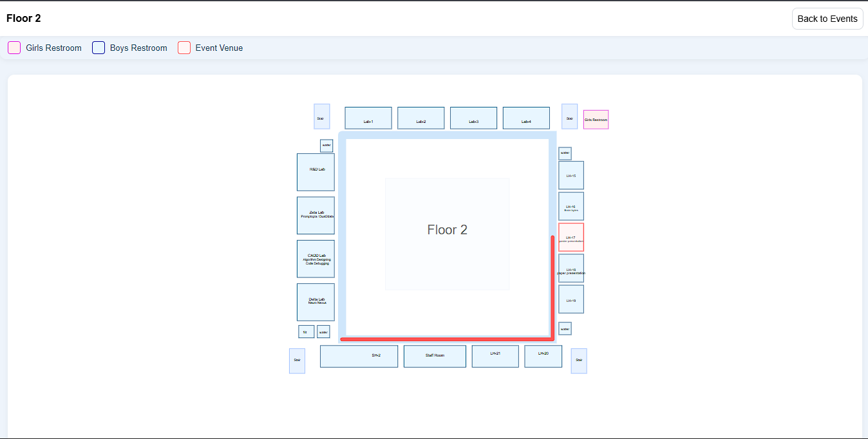The image size is (868, 439).
Task: Click the water box above R&D Lab
Action: [x=326, y=145]
